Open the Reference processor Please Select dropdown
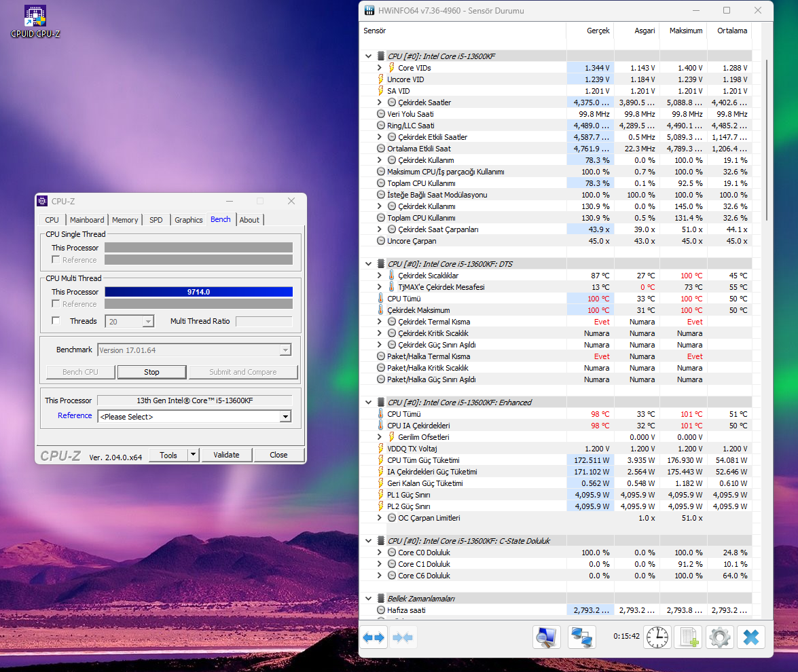This screenshot has width=798, height=672. [x=285, y=417]
